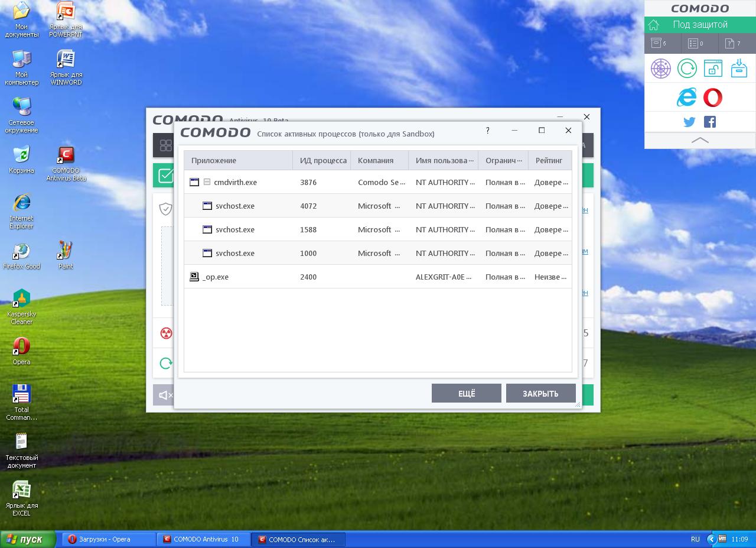
Task: Open the Twitter icon in the widget
Action: pyautogui.click(x=689, y=122)
